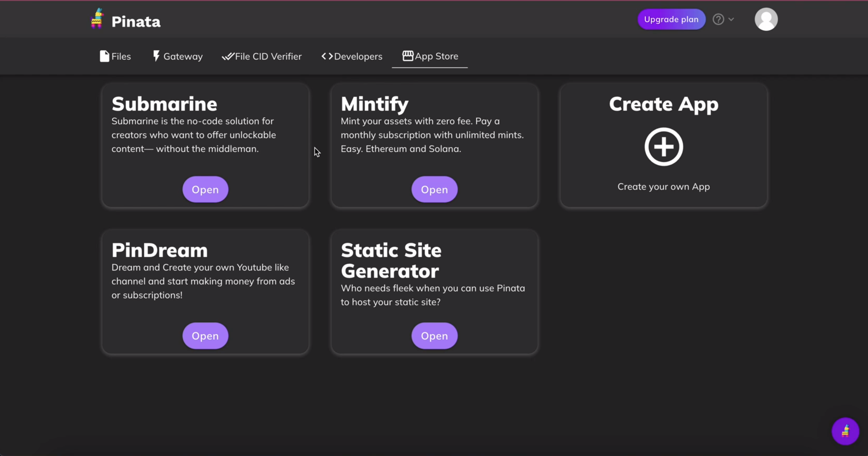Click the Static Site Generator title
This screenshot has width=868, height=456.
(391, 261)
